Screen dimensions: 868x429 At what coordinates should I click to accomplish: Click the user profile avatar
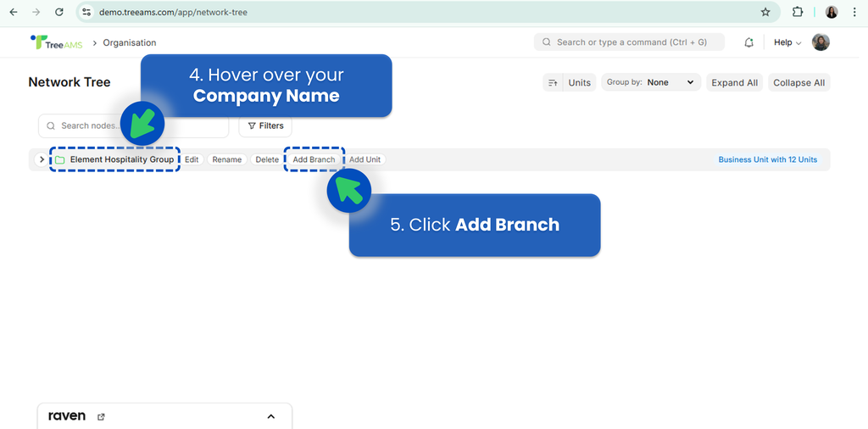820,42
